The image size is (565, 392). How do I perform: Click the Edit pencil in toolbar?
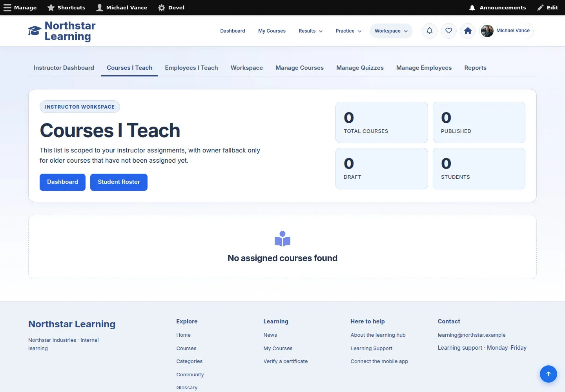548,7
